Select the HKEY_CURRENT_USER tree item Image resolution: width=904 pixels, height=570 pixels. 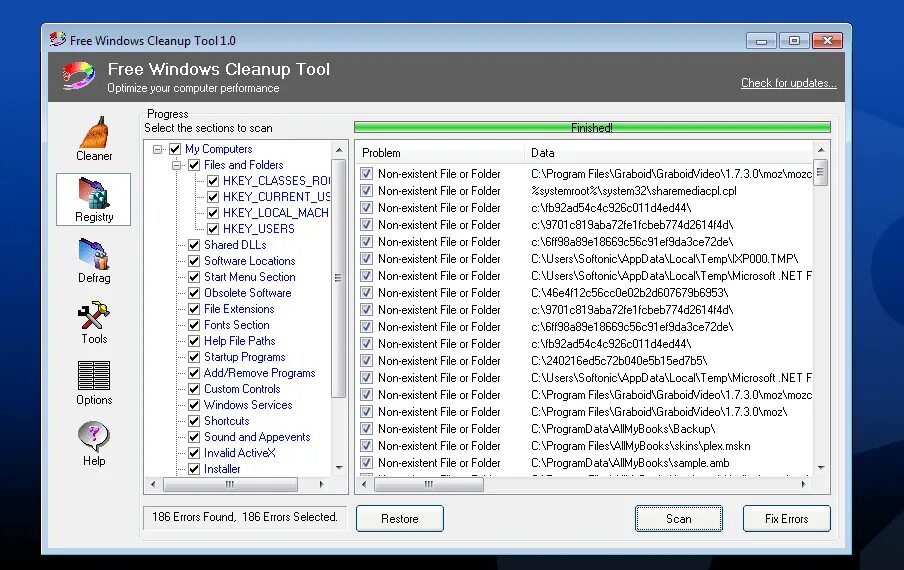(x=276, y=197)
